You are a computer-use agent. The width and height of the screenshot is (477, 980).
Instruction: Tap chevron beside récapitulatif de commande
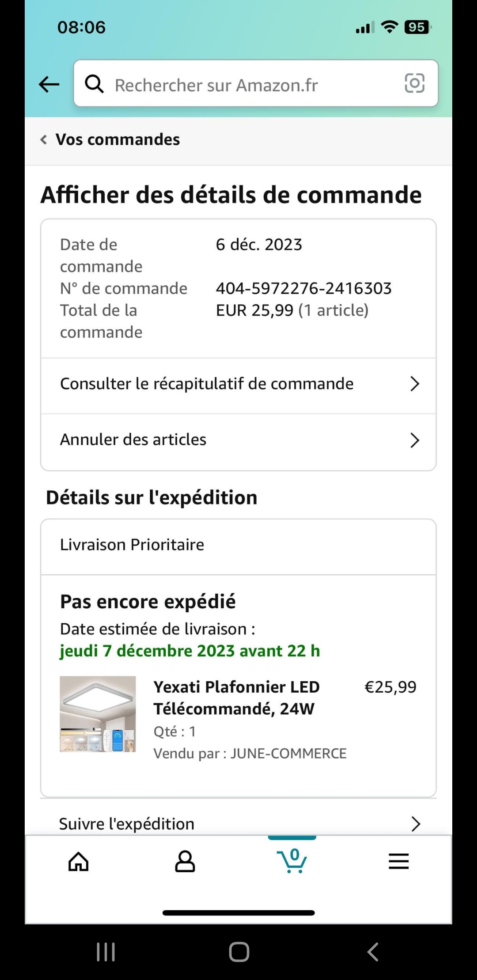(414, 384)
